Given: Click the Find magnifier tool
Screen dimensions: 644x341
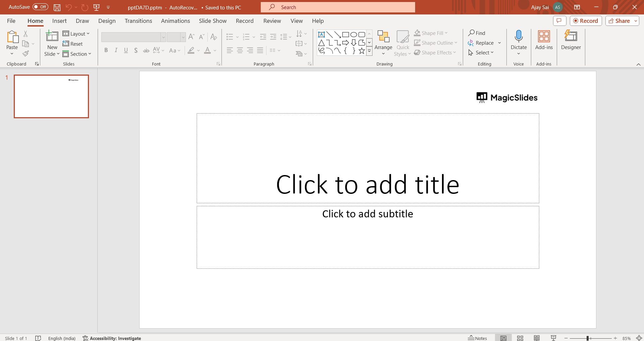Looking at the screenshot, I should (x=477, y=33).
